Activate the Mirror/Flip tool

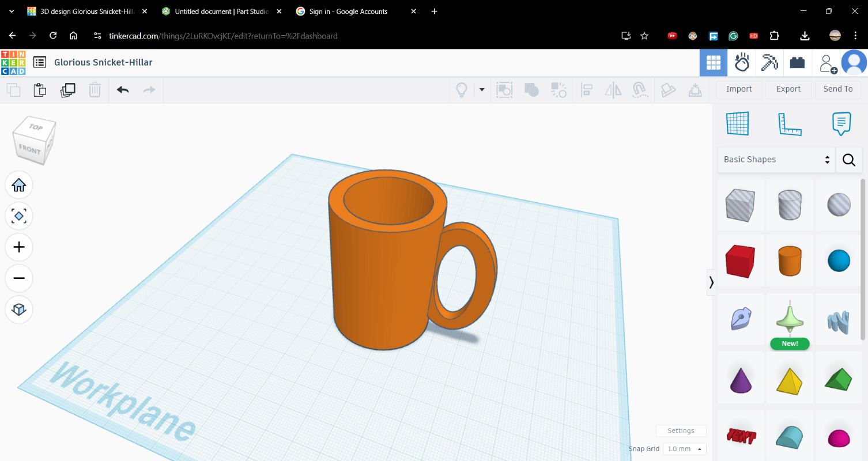click(613, 90)
